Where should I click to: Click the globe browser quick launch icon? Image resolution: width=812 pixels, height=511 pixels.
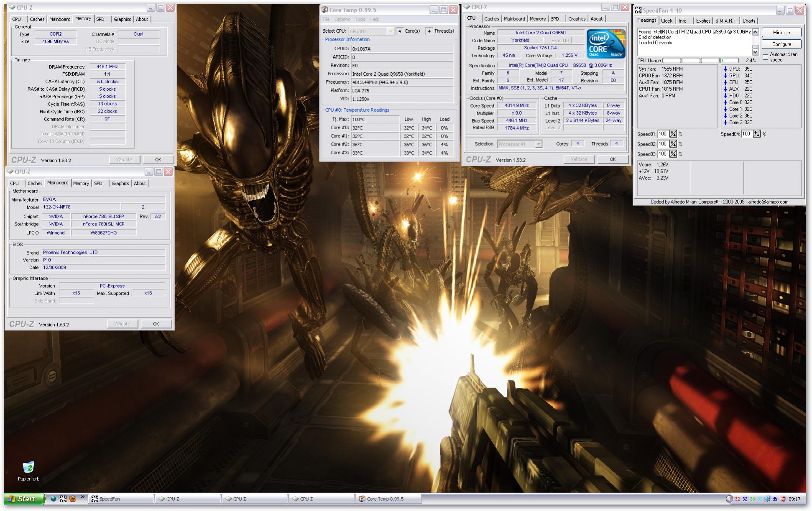(x=54, y=498)
